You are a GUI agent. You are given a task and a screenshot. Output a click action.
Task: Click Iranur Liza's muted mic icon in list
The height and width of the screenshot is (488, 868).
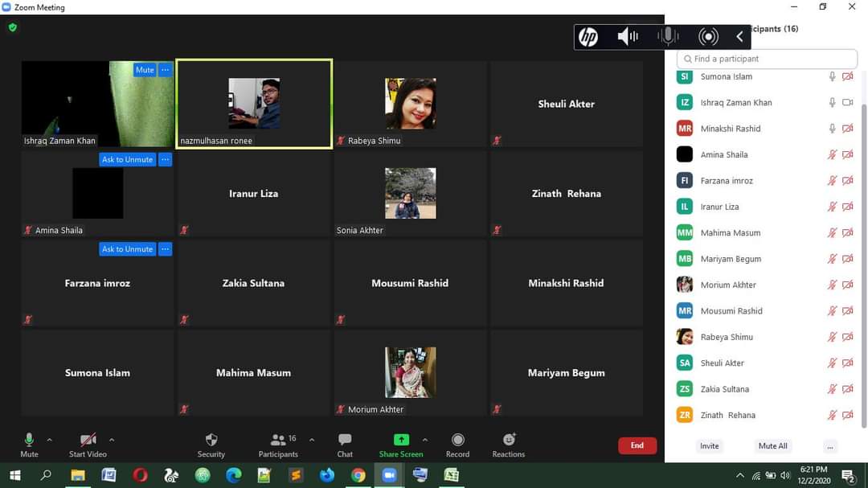point(832,207)
